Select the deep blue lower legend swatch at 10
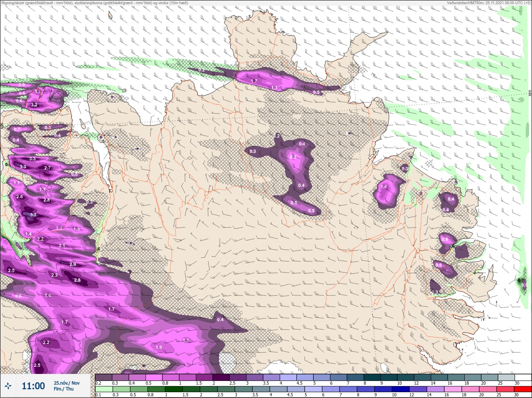The image size is (532, 398). coord(401,389)
